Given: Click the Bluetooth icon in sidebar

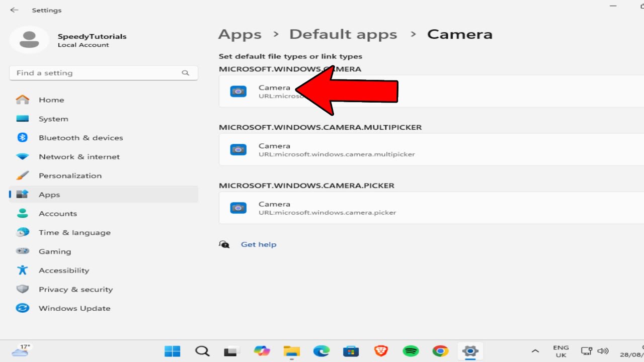Looking at the screenshot, I should click(23, 137).
